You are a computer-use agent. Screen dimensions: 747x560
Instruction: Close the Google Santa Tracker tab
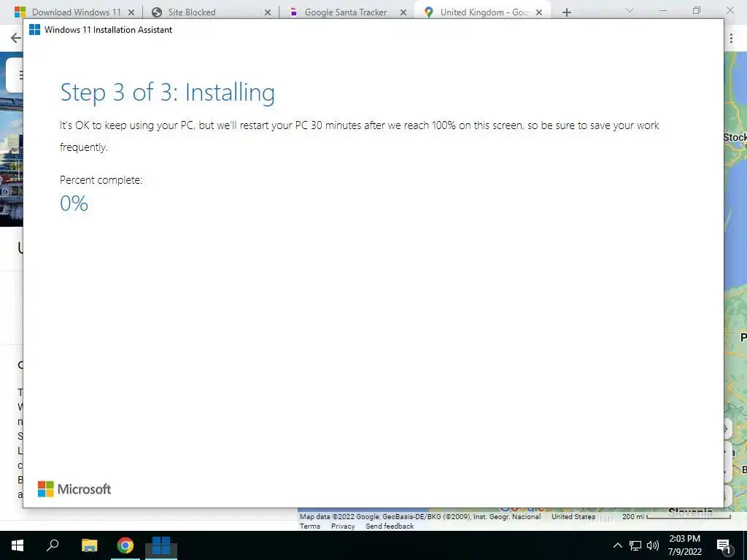(403, 12)
